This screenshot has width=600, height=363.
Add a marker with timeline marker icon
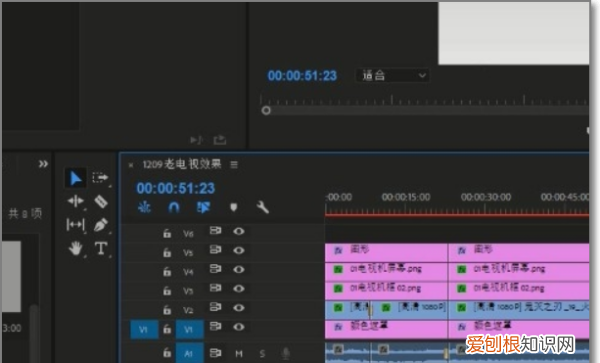[x=233, y=207]
